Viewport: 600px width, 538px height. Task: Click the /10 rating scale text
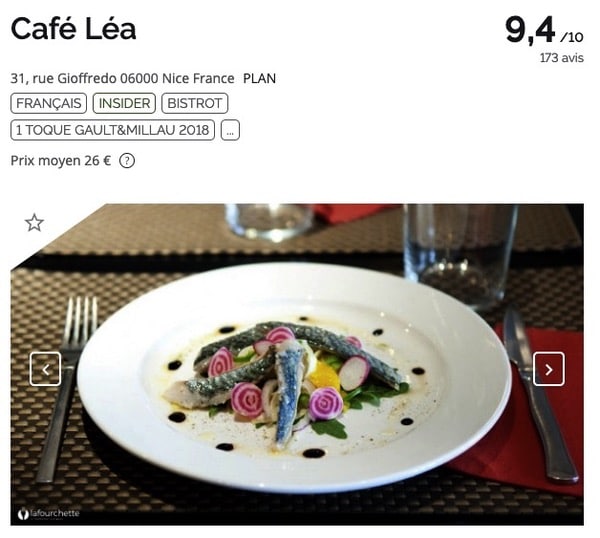(x=572, y=37)
